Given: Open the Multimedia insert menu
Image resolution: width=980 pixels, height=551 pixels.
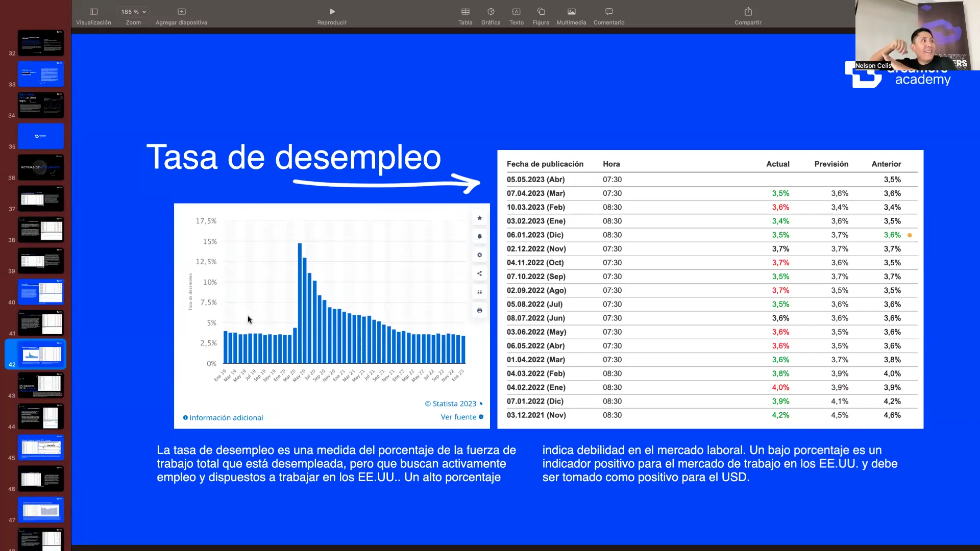Looking at the screenshot, I should pyautogui.click(x=571, y=12).
